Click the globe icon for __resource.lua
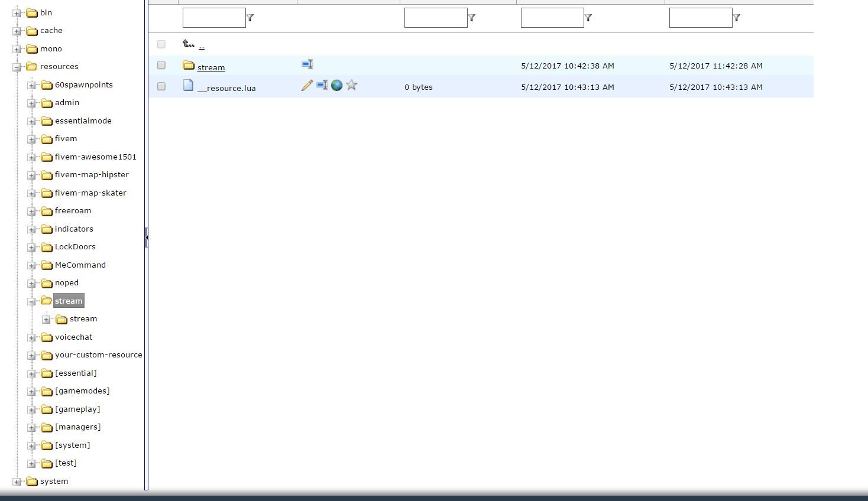 click(337, 86)
